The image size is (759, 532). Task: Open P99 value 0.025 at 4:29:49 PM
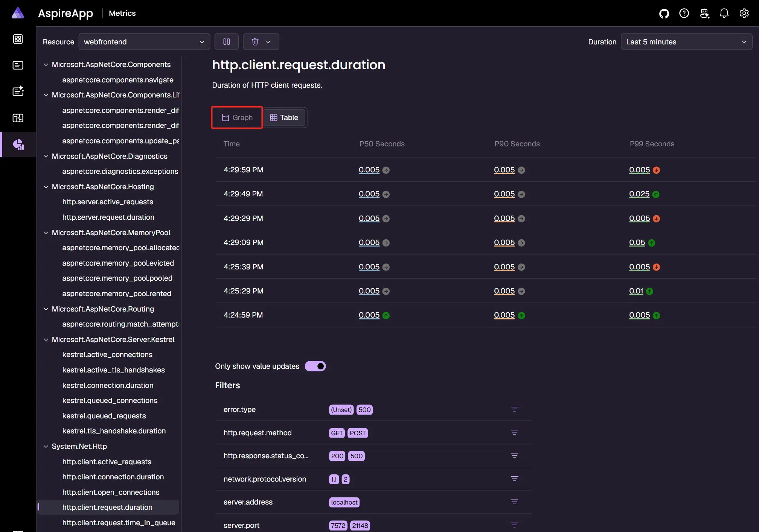pyautogui.click(x=639, y=194)
